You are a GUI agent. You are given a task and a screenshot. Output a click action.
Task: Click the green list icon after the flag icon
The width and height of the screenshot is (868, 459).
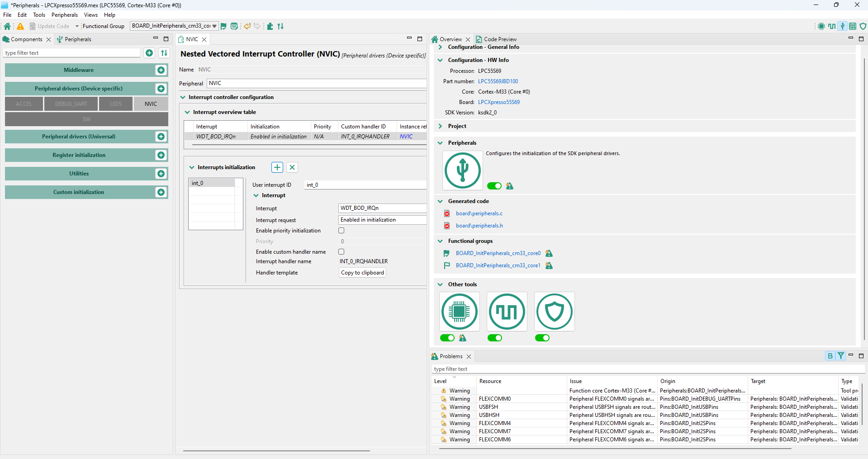pos(234,26)
